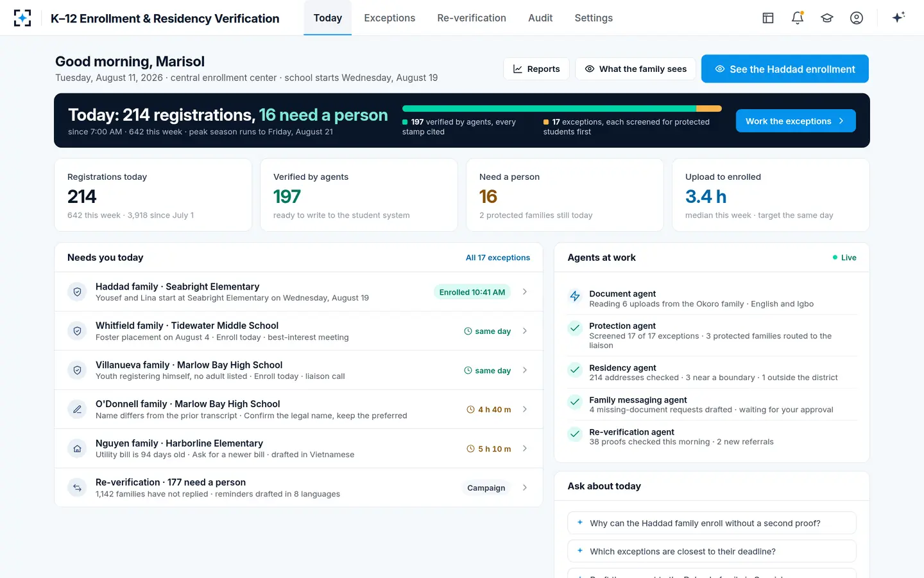Click the Upload to enrolled stat card

click(771, 195)
